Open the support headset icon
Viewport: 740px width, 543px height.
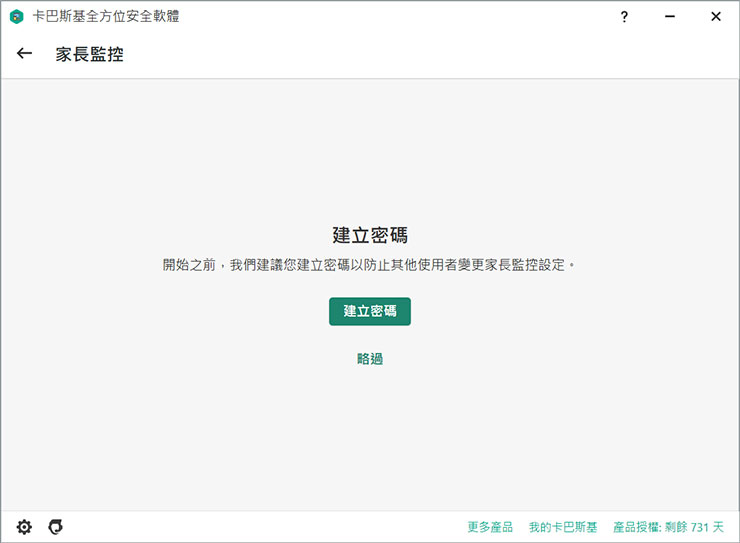pyautogui.click(x=56, y=527)
